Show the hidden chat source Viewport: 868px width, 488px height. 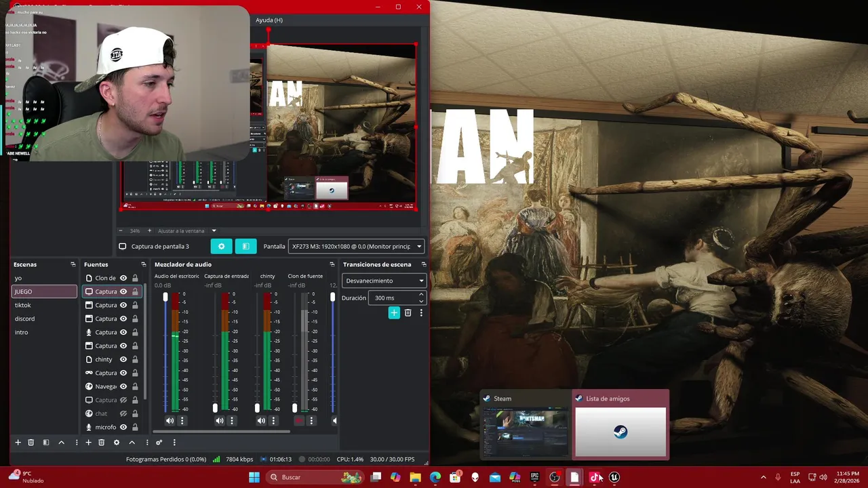(123, 413)
